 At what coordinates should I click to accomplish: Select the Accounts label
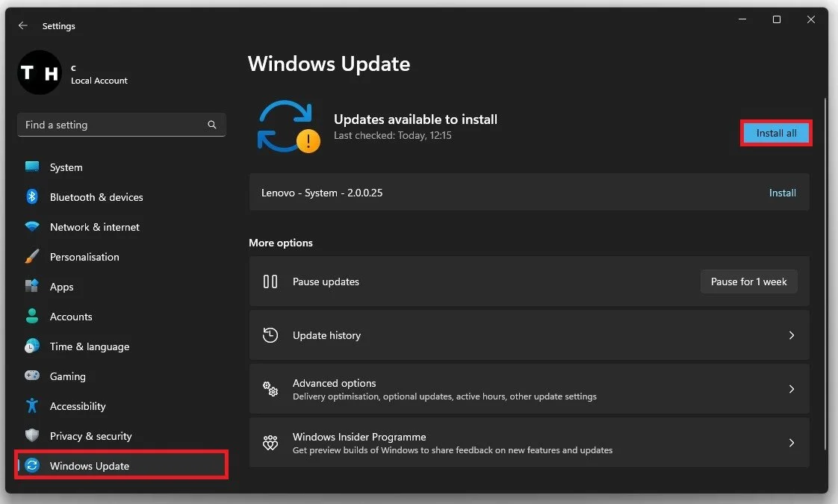coord(71,317)
